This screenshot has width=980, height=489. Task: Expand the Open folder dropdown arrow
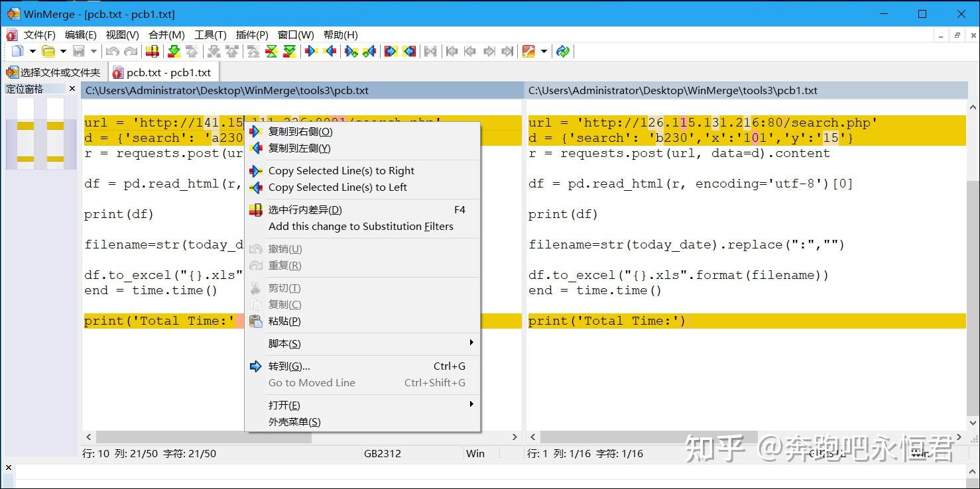click(x=63, y=51)
